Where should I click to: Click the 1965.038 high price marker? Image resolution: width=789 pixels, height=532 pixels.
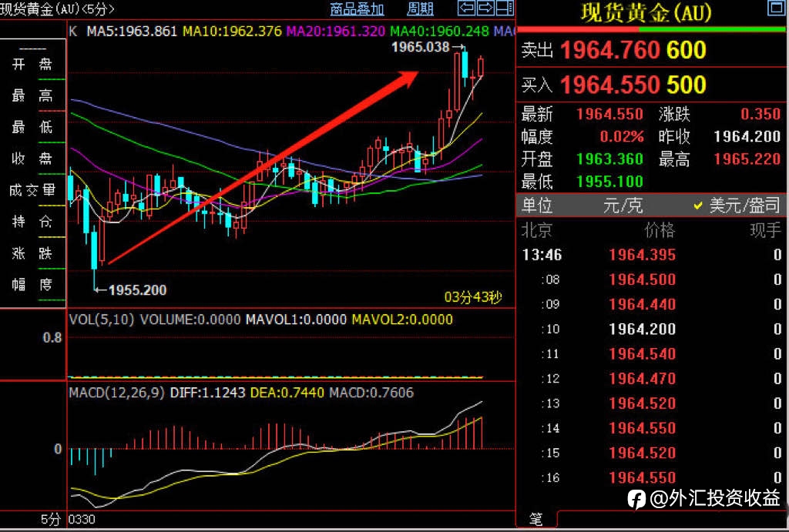coord(420,47)
